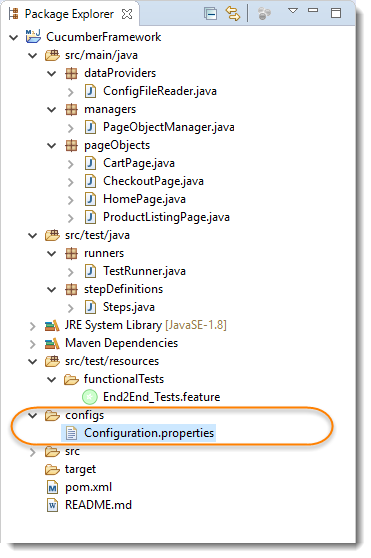Select the pom.xml file name
The image size is (371, 558).
[x=89, y=487]
